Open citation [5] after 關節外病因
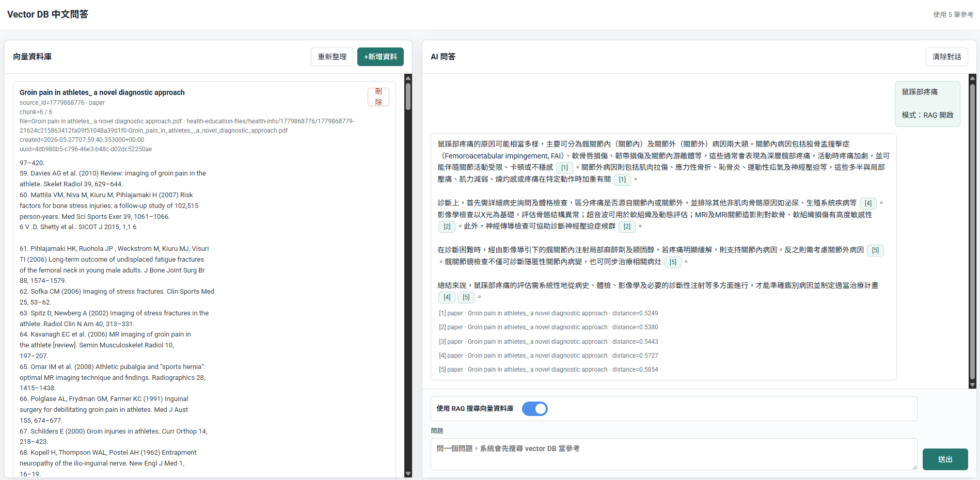The image size is (980, 480). coord(875,250)
